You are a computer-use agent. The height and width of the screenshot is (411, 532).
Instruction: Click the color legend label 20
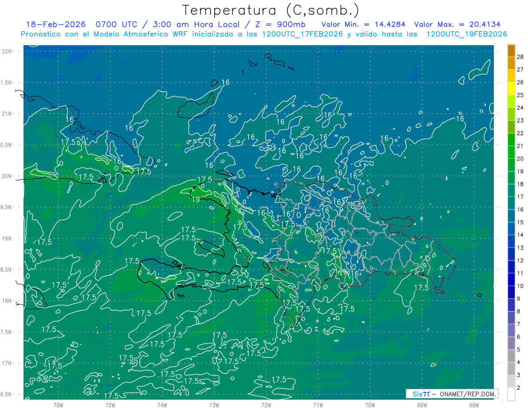(x=520, y=159)
